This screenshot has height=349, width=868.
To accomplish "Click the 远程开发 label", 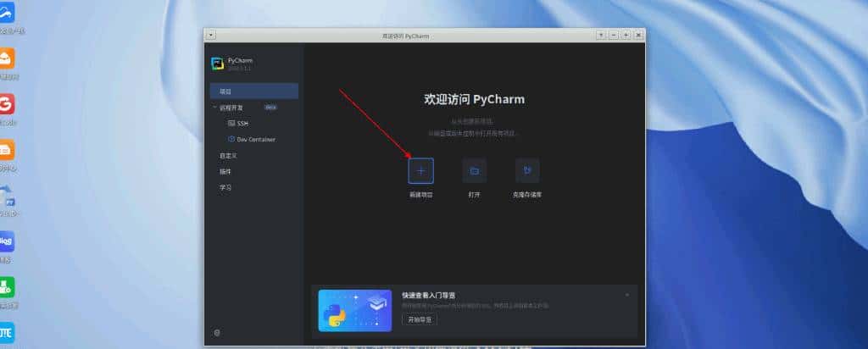I will [231, 108].
